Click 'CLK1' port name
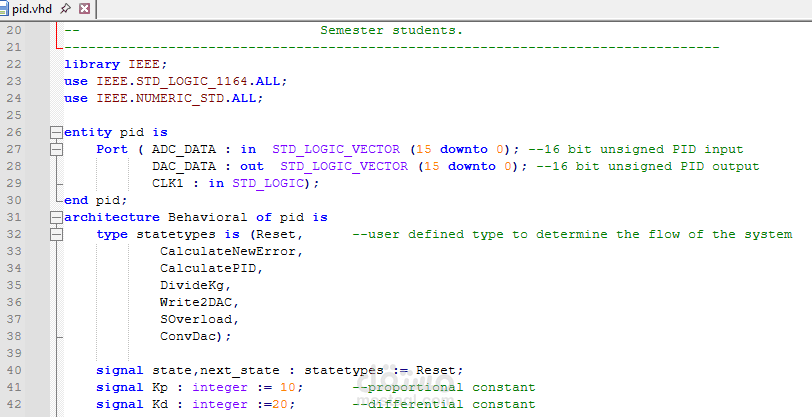 point(168,183)
